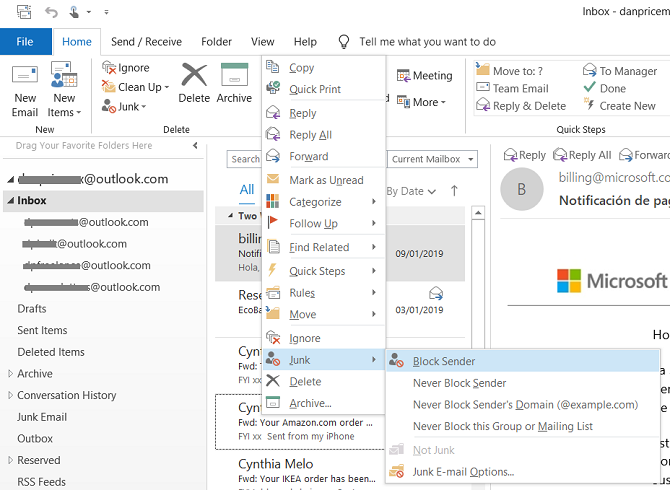Open the Help tab
Screen dimensions: 670x490
pos(305,41)
